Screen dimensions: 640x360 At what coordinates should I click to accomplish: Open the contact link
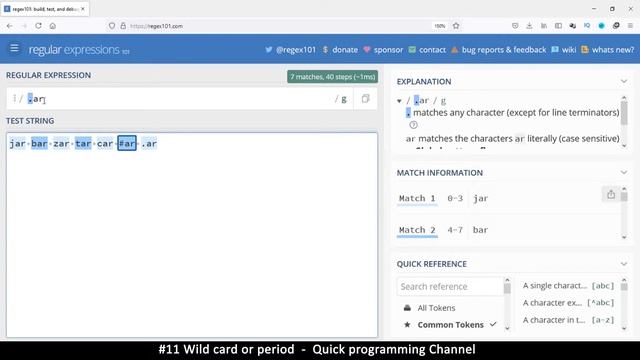pos(427,50)
